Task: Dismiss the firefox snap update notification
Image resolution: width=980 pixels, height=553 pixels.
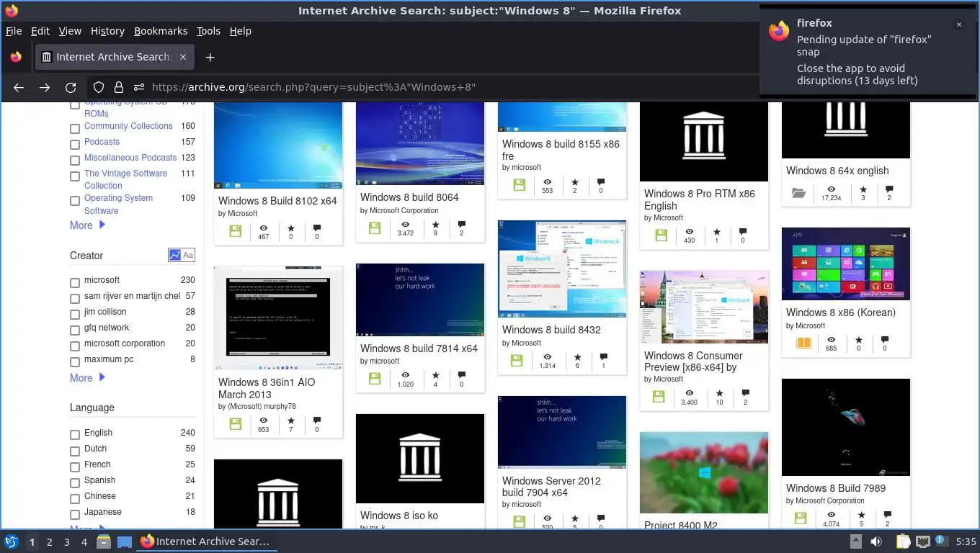Action: tap(958, 24)
